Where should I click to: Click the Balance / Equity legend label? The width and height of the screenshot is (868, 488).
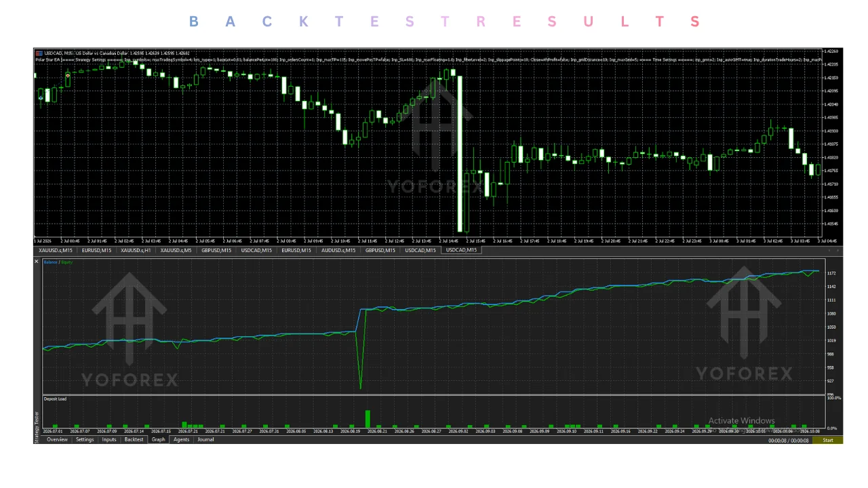click(58, 262)
